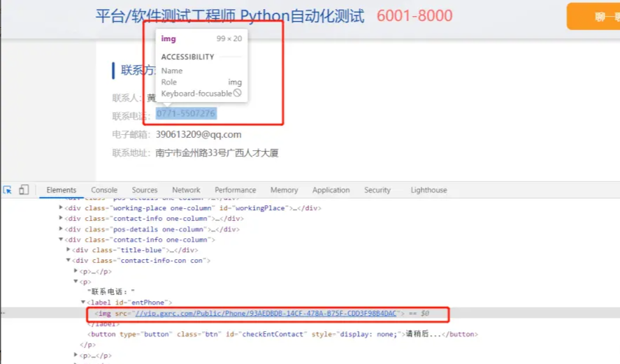Select the Application tab
The width and height of the screenshot is (620, 364).
pos(331,190)
